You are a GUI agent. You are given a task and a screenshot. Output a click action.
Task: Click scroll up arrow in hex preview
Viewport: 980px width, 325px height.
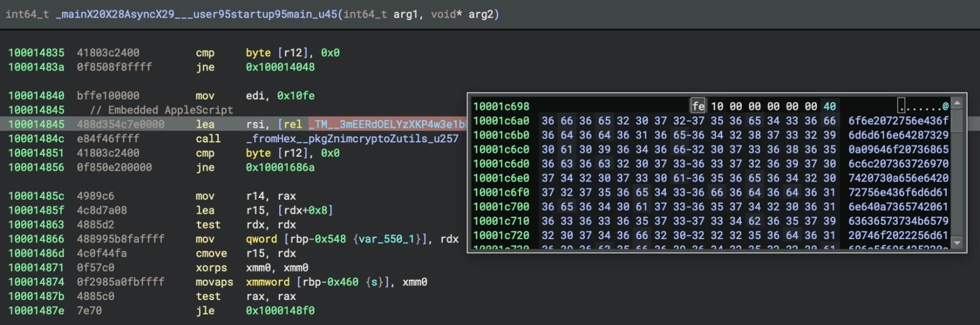click(x=956, y=104)
